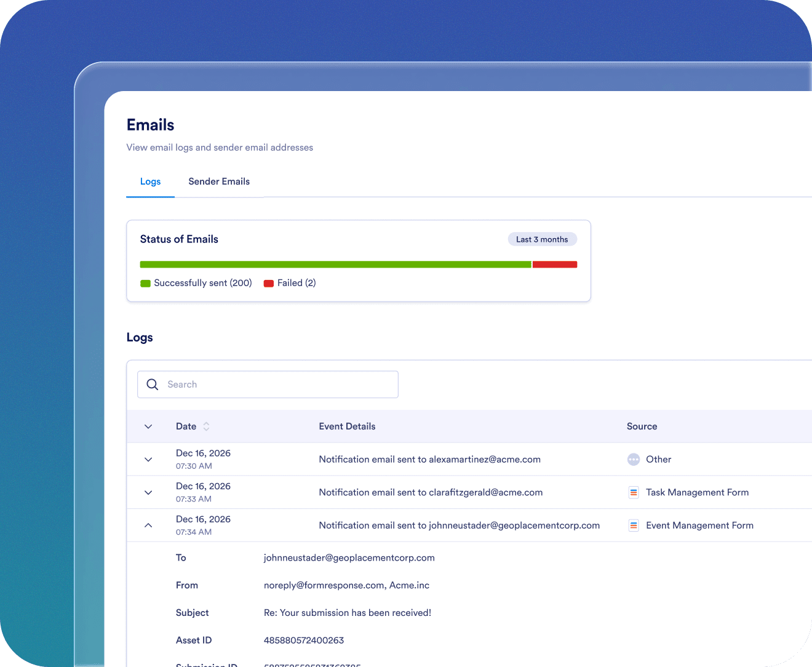Image resolution: width=812 pixels, height=667 pixels.
Task: Click the green successfully sent bar segment
Action: tap(335, 265)
